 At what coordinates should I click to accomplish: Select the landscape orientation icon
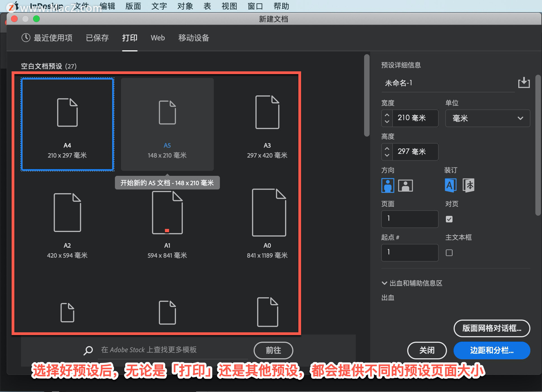pos(405,185)
